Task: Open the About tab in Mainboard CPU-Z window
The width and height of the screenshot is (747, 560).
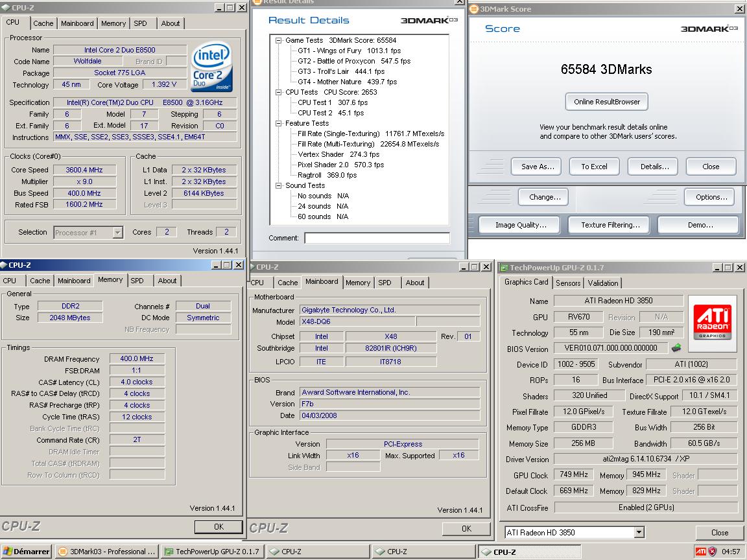Action: 415,283
